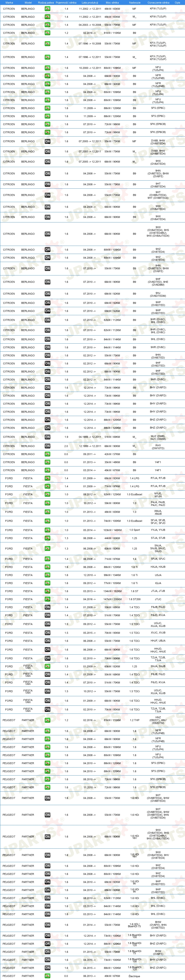185x980 pixels.
Task: Click engine code 'WJZ (DW8), WJY (DW8B)'
Action: 158,438
